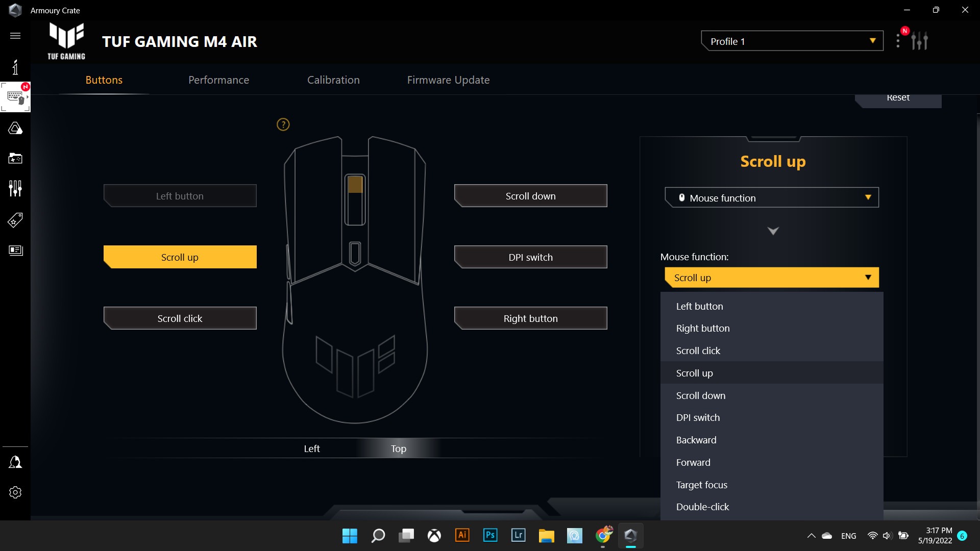The height and width of the screenshot is (551, 980).
Task: Open Settings gear in sidebar
Action: [x=15, y=492]
